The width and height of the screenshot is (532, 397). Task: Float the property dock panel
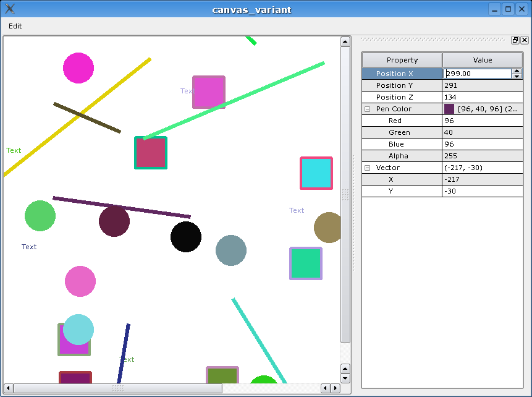pyautogui.click(x=515, y=40)
